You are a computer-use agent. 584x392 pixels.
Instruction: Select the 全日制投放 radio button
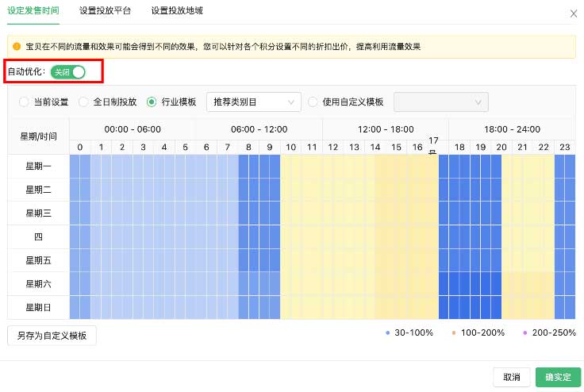click(83, 102)
